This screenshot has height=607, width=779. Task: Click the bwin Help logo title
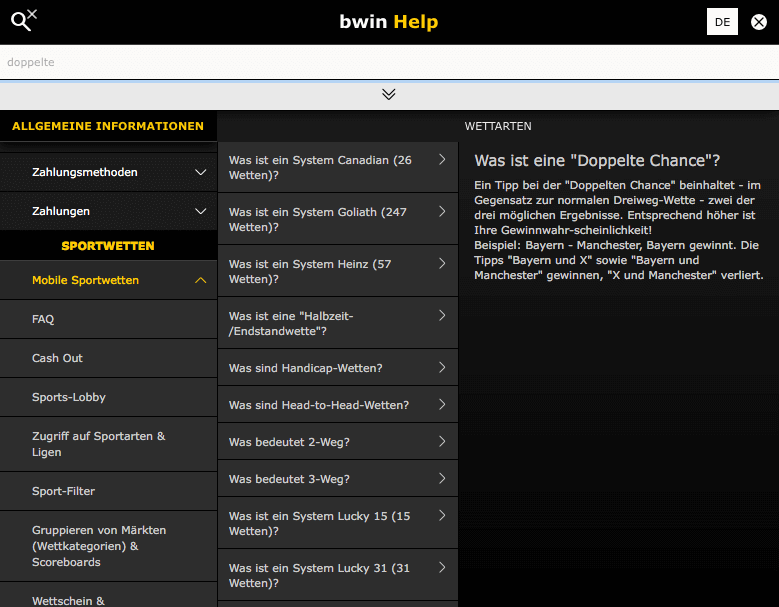pyautogui.click(x=389, y=22)
